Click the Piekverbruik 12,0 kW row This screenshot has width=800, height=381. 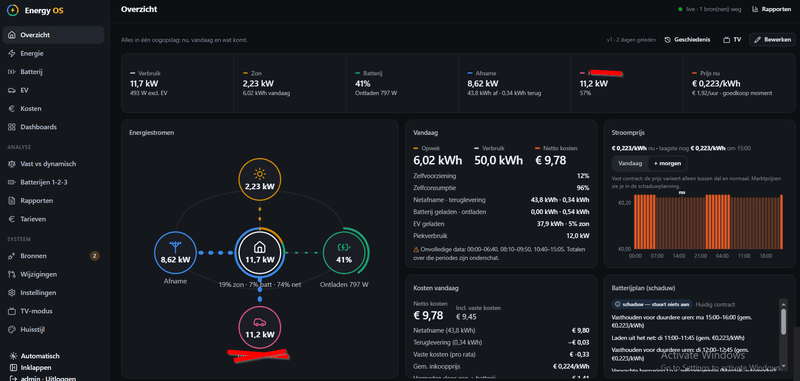(x=501, y=236)
